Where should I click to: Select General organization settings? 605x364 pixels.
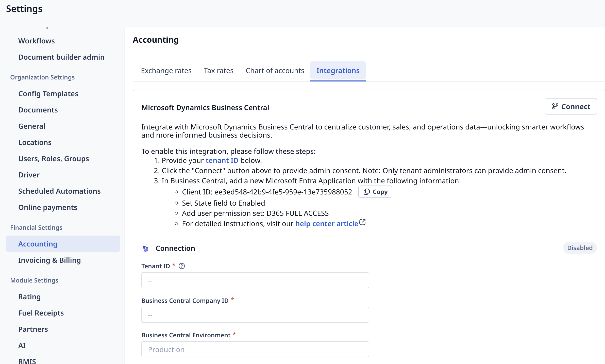[32, 126]
